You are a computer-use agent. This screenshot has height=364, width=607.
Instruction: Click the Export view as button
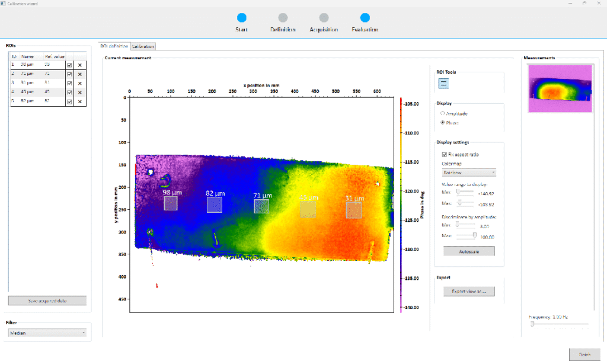pos(469,291)
